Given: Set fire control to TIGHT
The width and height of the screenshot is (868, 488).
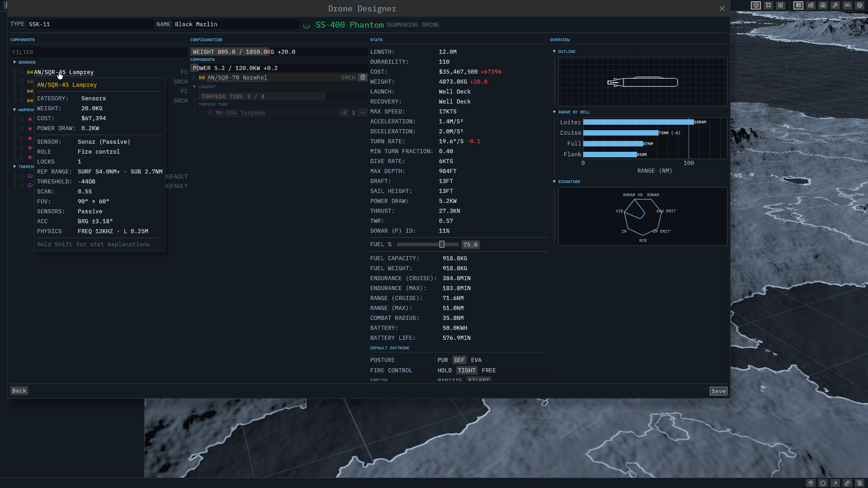Looking at the screenshot, I should 467,371.
